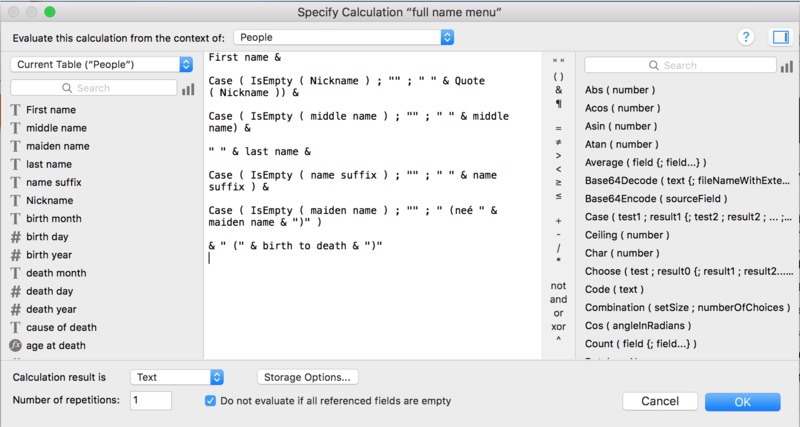Click the Cancel button
The image size is (800, 427).
(660, 401)
